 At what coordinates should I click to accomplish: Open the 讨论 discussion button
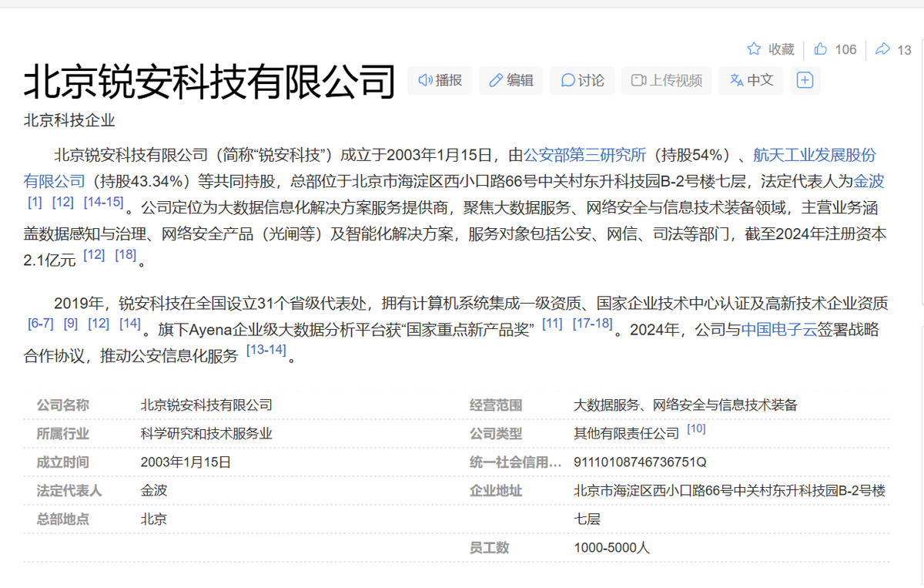[x=582, y=80]
